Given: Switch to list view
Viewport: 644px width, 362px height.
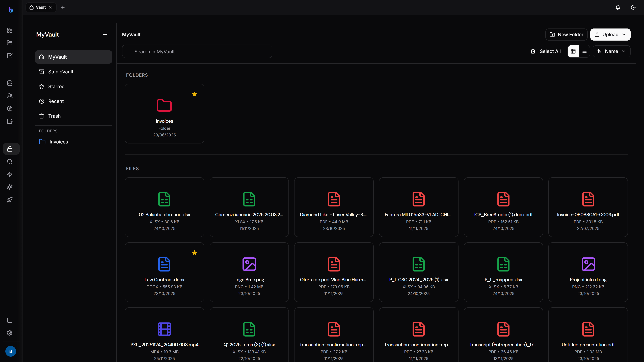Looking at the screenshot, I should [584, 51].
